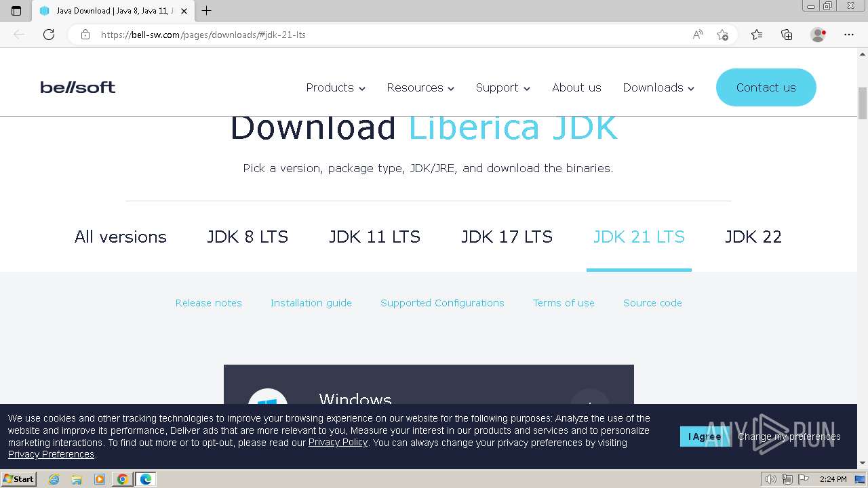Select the JDK 21 LTS tab
This screenshot has height=488, width=868.
click(639, 237)
